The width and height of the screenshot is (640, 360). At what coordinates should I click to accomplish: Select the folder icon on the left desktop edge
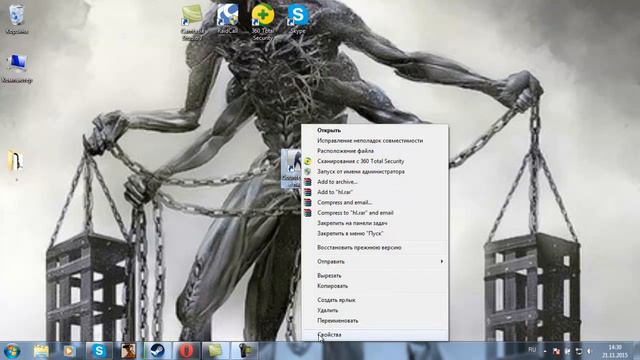pos(16,161)
